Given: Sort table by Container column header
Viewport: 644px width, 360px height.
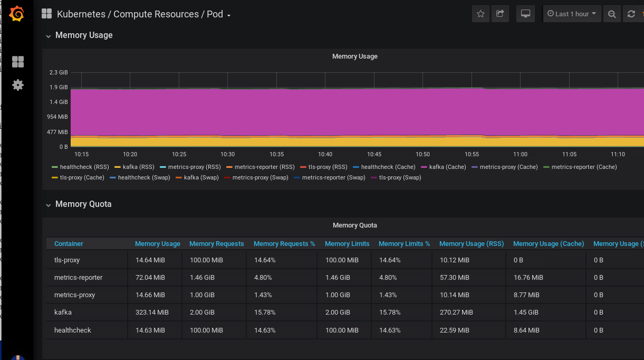Looking at the screenshot, I should click(x=69, y=244).
